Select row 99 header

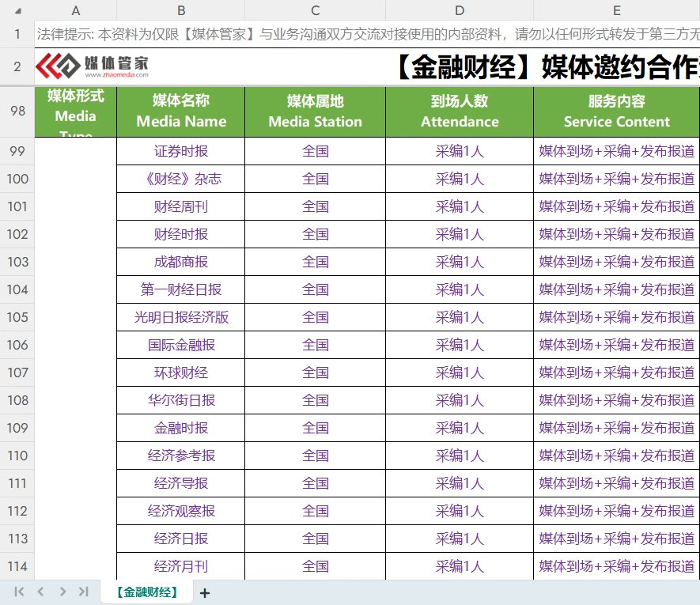pyautogui.click(x=17, y=151)
